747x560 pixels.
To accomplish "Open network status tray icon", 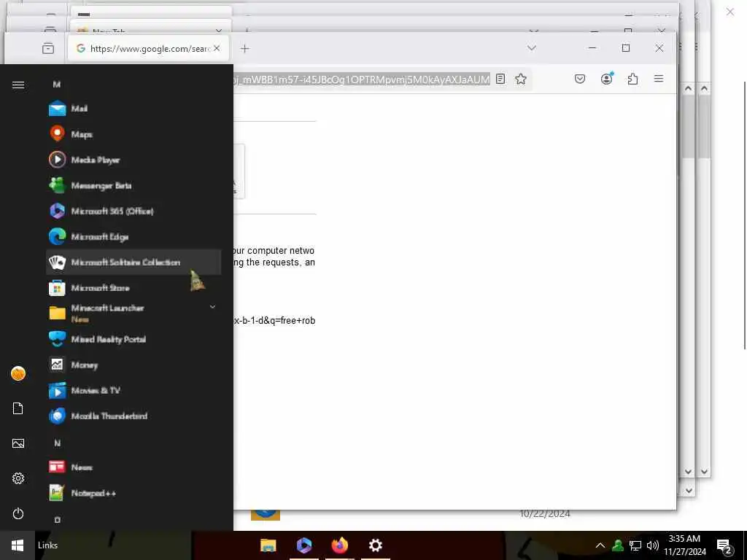I will click(635, 545).
